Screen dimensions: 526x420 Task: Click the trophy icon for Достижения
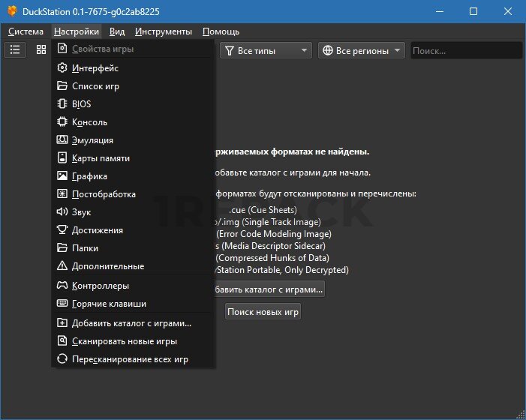62,230
